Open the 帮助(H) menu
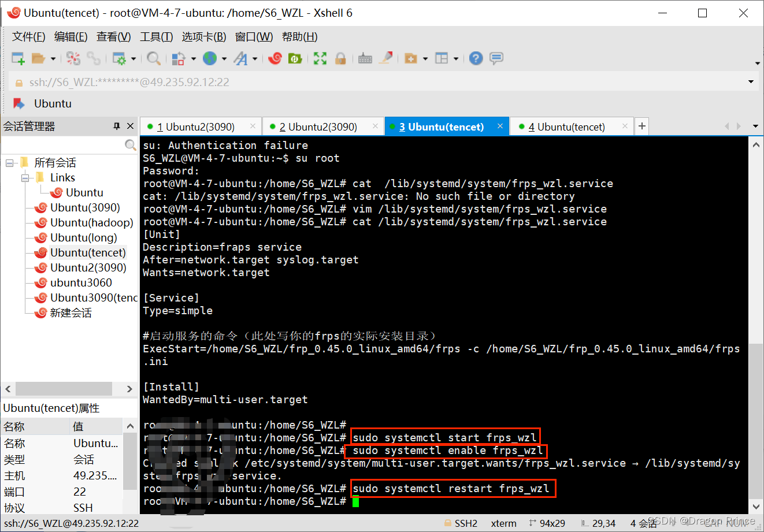The width and height of the screenshot is (764, 532). click(x=300, y=37)
